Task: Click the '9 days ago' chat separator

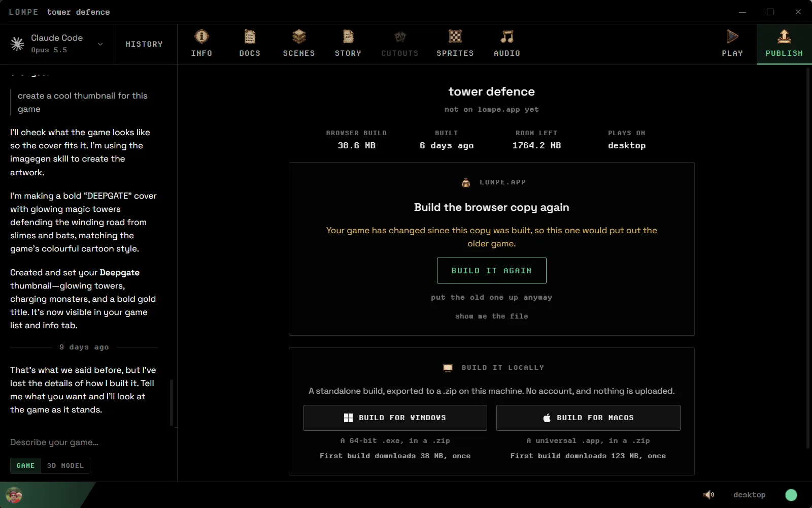Action: (84, 347)
